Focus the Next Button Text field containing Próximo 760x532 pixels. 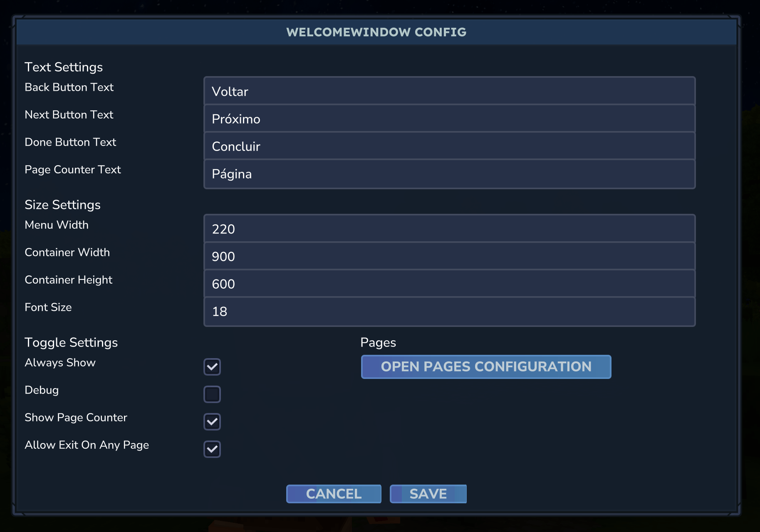(x=449, y=119)
